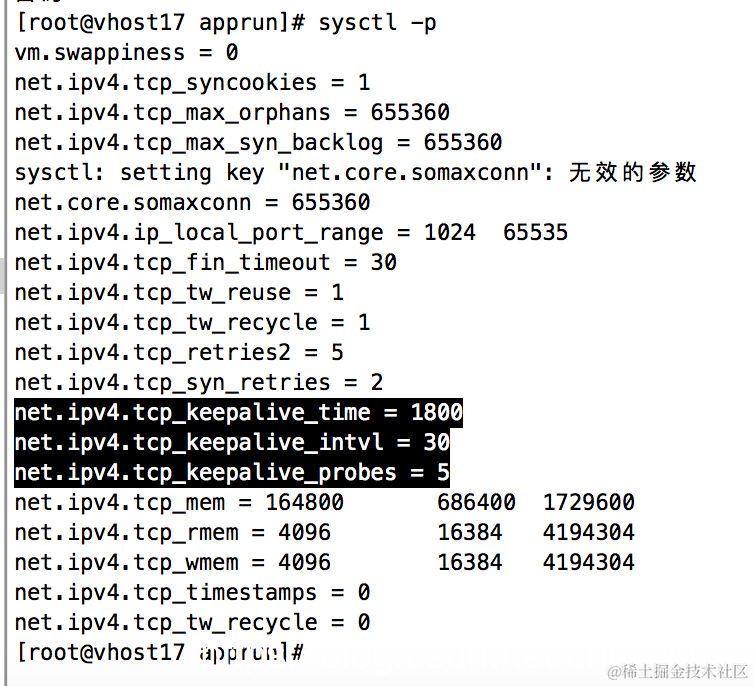Select the tcp_tw_reuse = 1 line

(179, 293)
